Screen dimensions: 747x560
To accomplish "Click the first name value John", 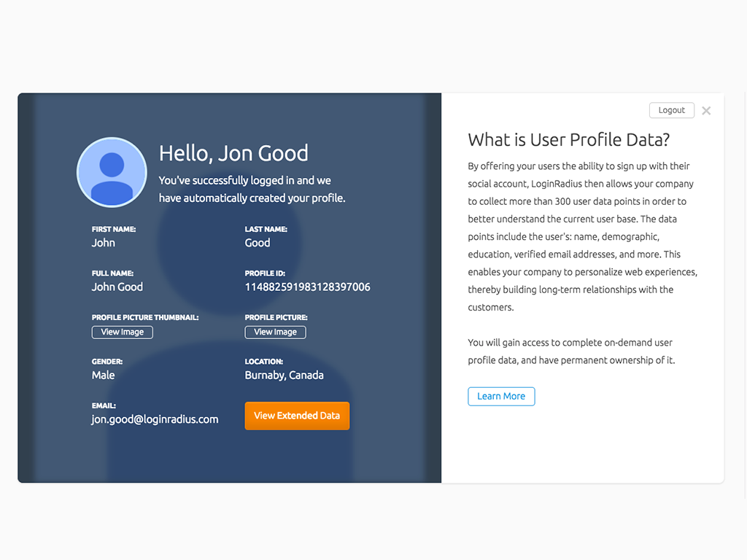I will coord(103,243).
